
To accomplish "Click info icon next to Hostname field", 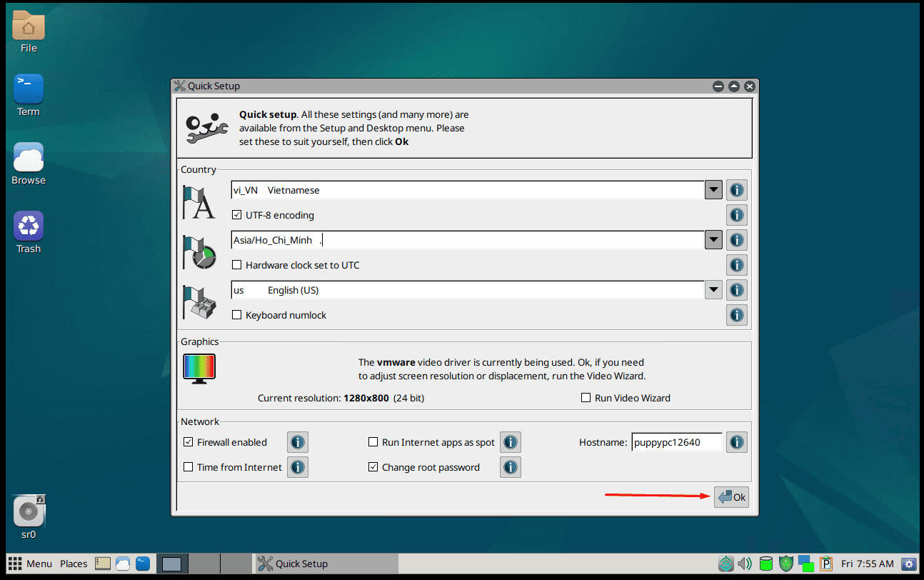I will pyautogui.click(x=736, y=442).
